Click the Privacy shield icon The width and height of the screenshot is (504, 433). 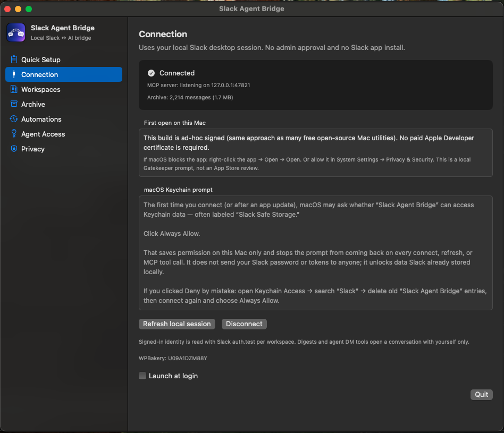(x=14, y=149)
